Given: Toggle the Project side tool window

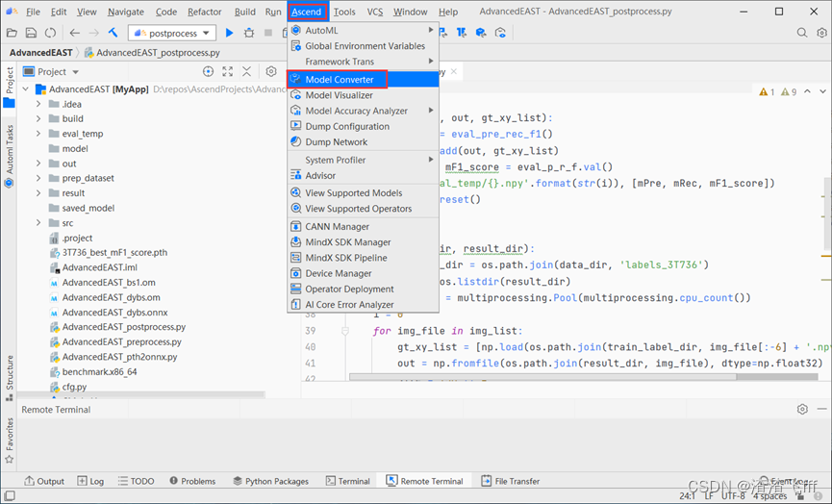Looking at the screenshot, I should 9,87.
